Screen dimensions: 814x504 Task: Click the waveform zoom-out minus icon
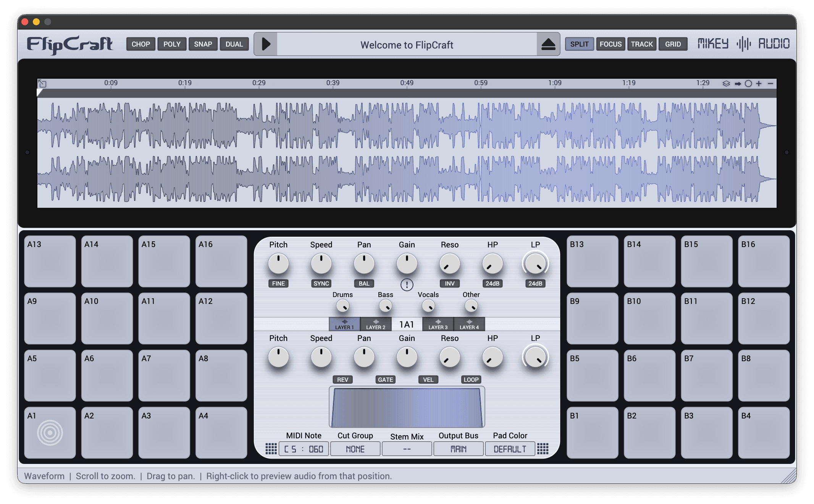click(770, 83)
